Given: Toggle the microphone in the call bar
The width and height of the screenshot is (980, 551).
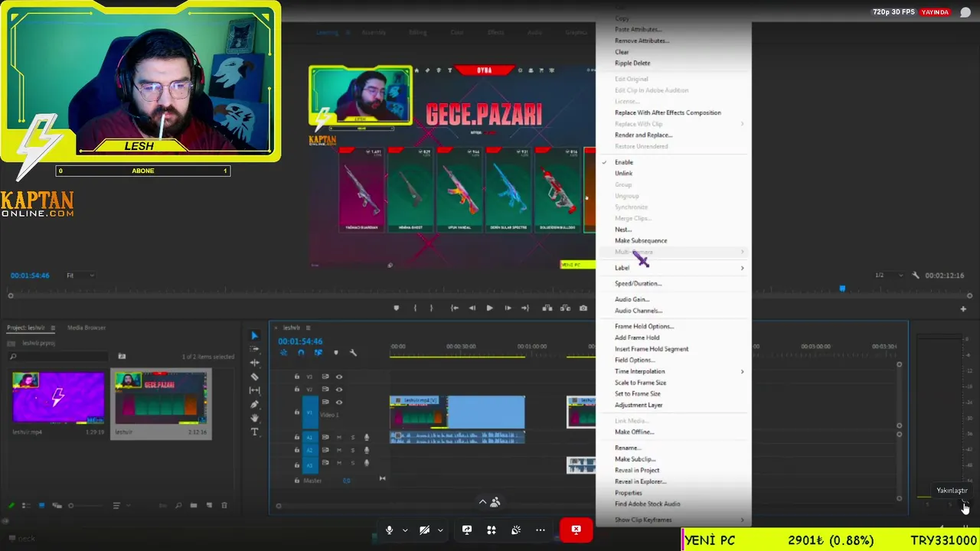Looking at the screenshot, I should tap(390, 530).
